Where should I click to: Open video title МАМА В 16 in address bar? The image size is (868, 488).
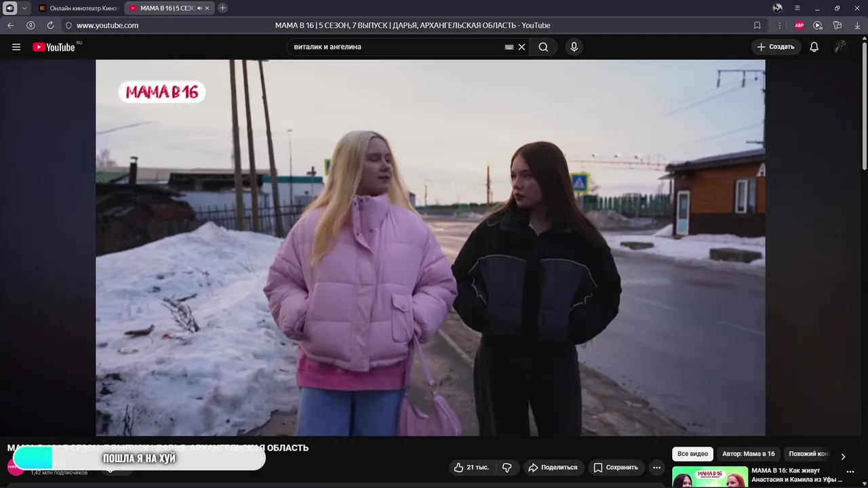[412, 25]
